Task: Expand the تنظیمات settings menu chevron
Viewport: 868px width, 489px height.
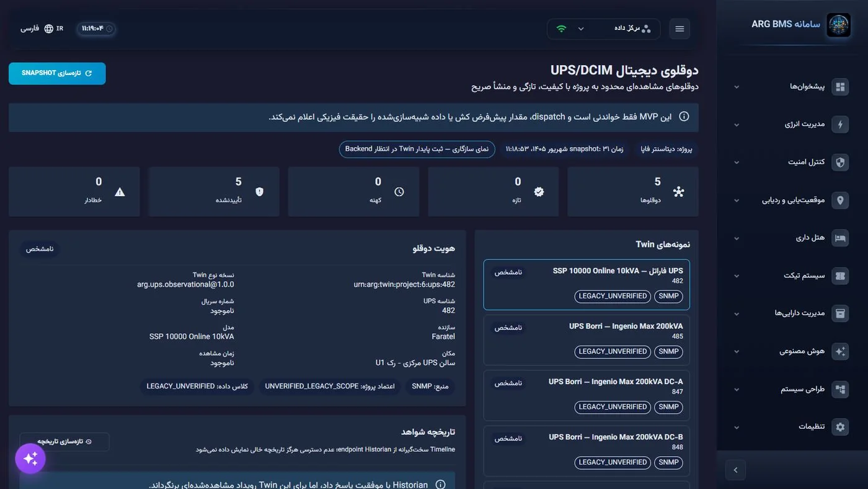Action: point(737,427)
